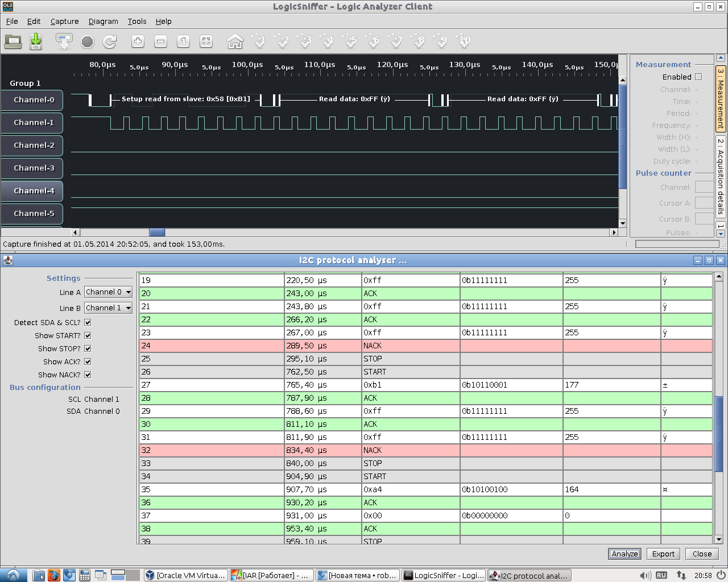
Task: Click the Analyze button
Action: tap(624, 554)
